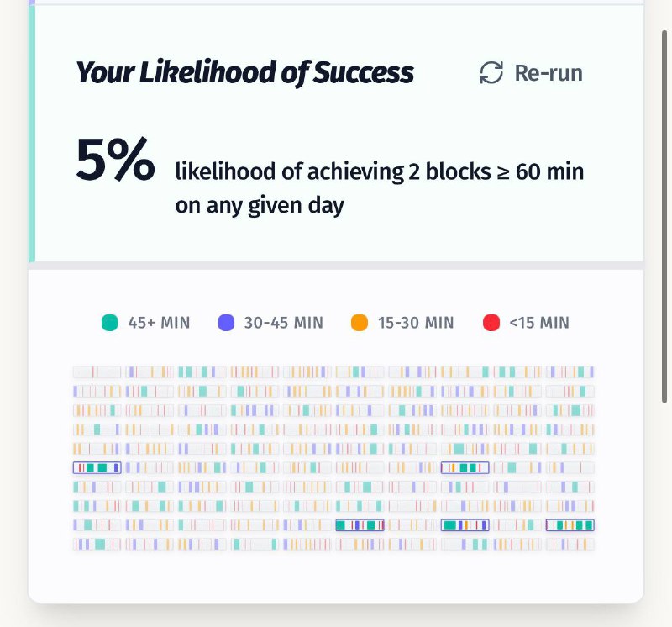
Task: Select the green 45+ MIN legend swatch
Action: pos(109,322)
